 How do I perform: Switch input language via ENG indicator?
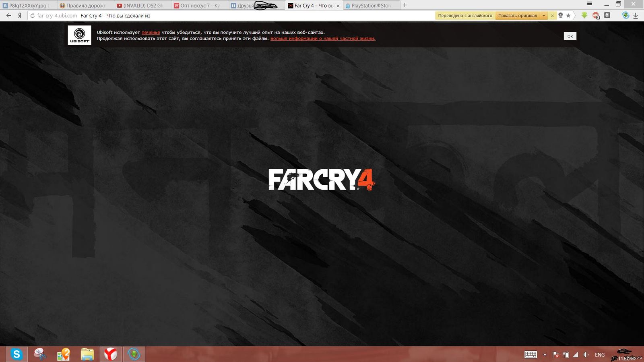[x=600, y=355]
